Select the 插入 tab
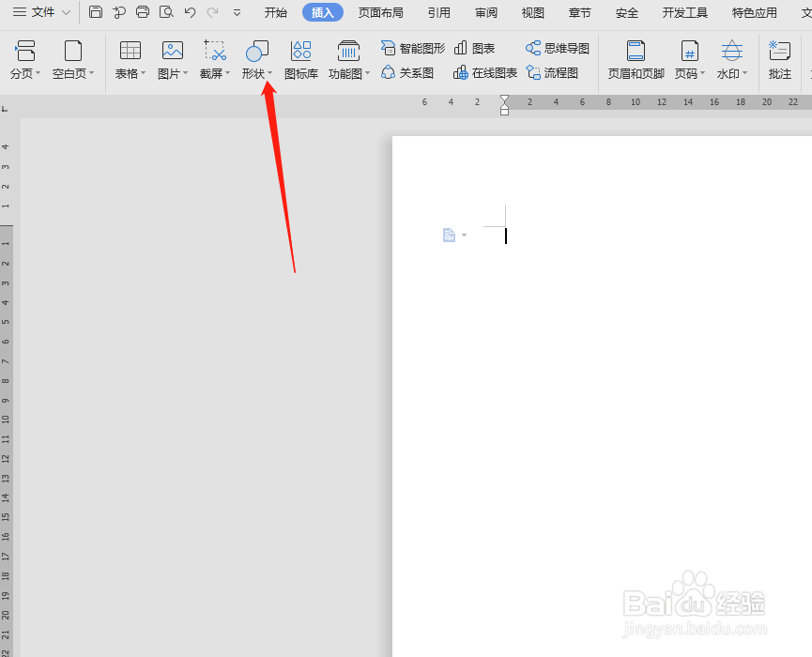Screen dimensions: 812x657 [323, 12]
